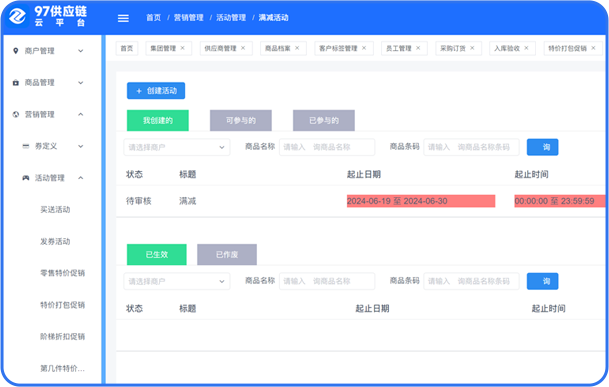This screenshot has height=387, width=609.
Task: Switch to the 已作废 tab
Action: point(227,255)
